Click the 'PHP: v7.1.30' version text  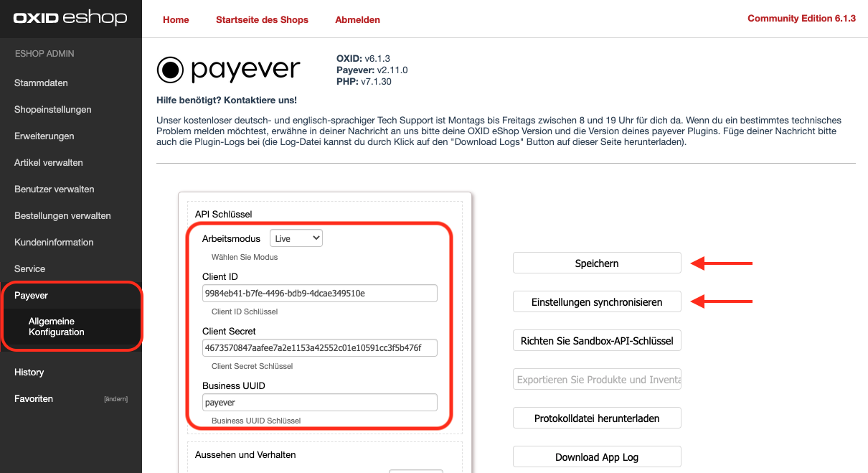point(364,81)
